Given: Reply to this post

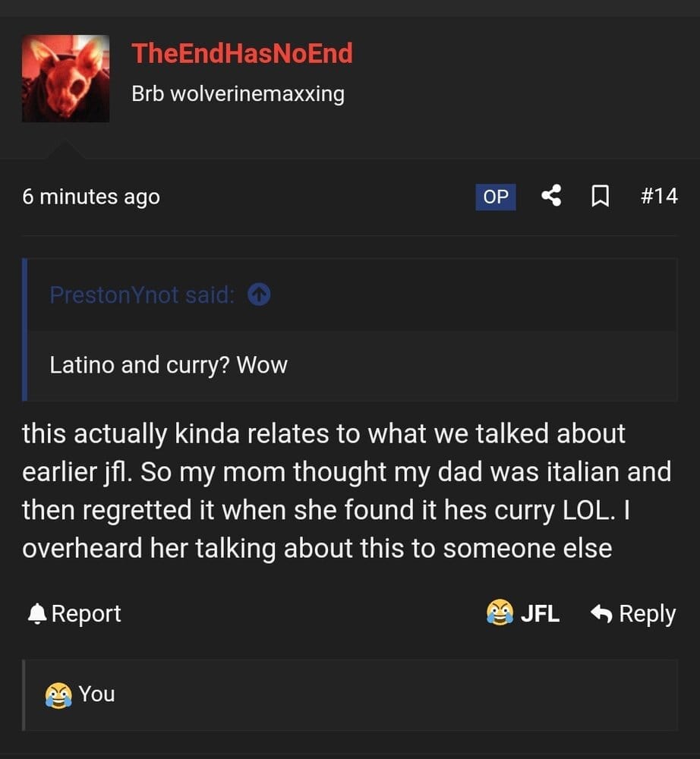Looking at the screenshot, I should click(633, 614).
